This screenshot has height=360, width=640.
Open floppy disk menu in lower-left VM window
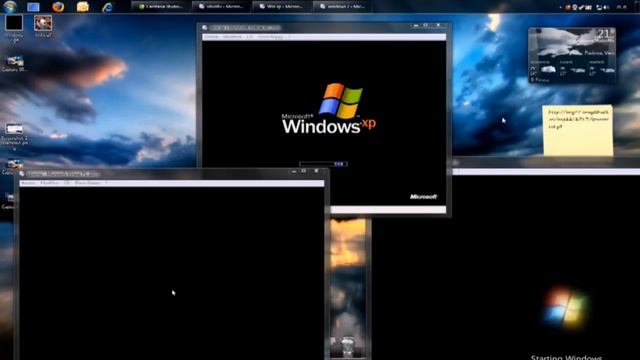click(88, 183)
